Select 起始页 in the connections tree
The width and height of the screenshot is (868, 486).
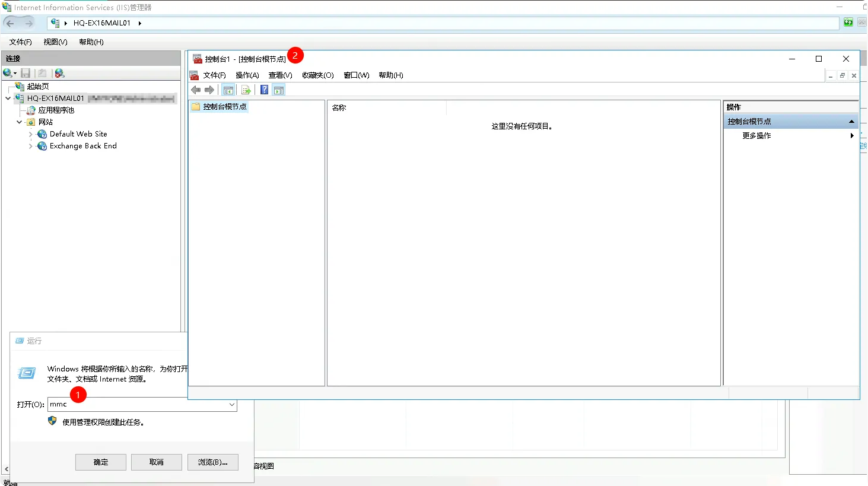(x=38, y=87)
